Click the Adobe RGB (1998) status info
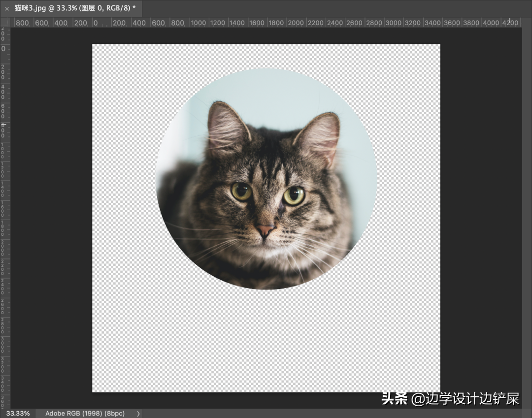 pos(85,413)
